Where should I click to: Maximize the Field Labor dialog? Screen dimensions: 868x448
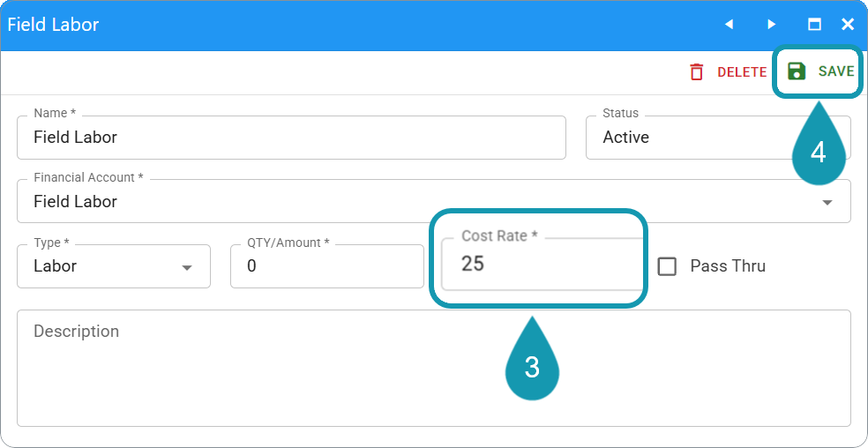coord(814,25)
